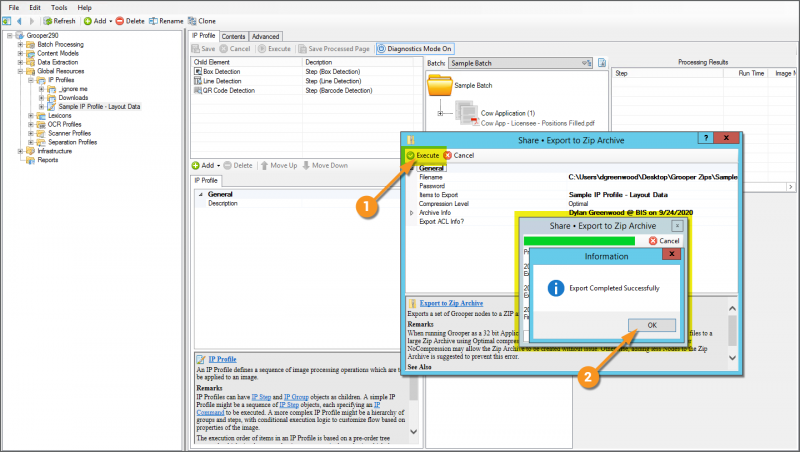Click Move Down for the child element
The height and width of the screenshot is (452, 800).
[326, 165]
